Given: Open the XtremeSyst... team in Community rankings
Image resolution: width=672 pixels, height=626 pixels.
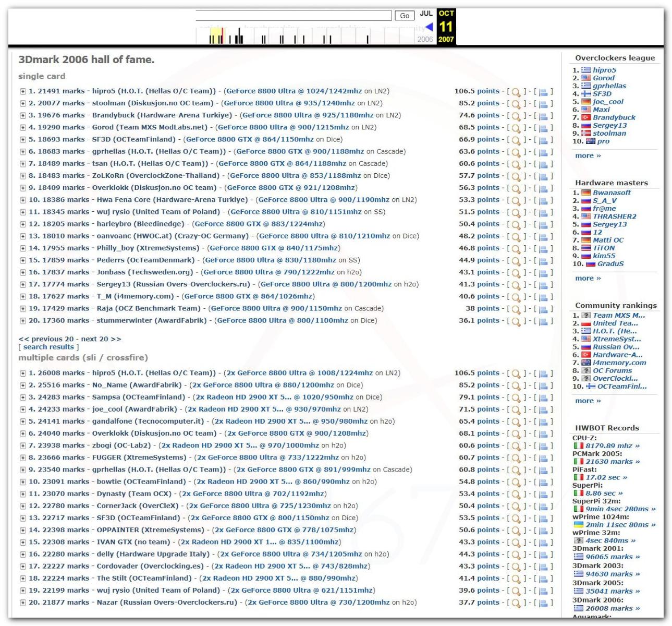Looking at the screenshot, I should click(x=617, y=339).
